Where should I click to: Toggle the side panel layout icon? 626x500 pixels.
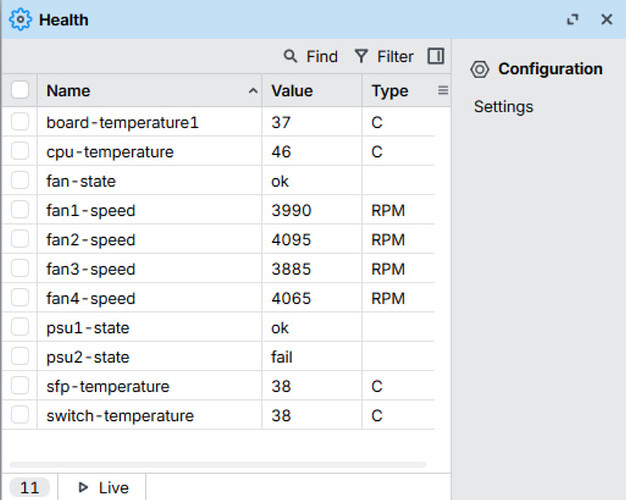click(x=435, y=56)
